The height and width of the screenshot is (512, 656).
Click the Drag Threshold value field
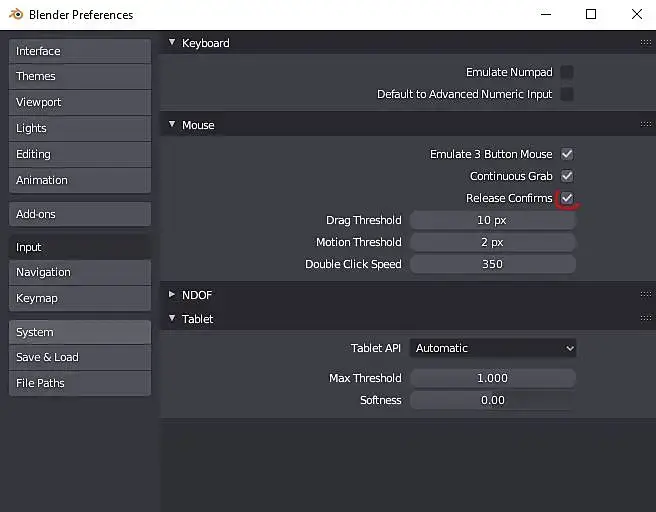492,220
